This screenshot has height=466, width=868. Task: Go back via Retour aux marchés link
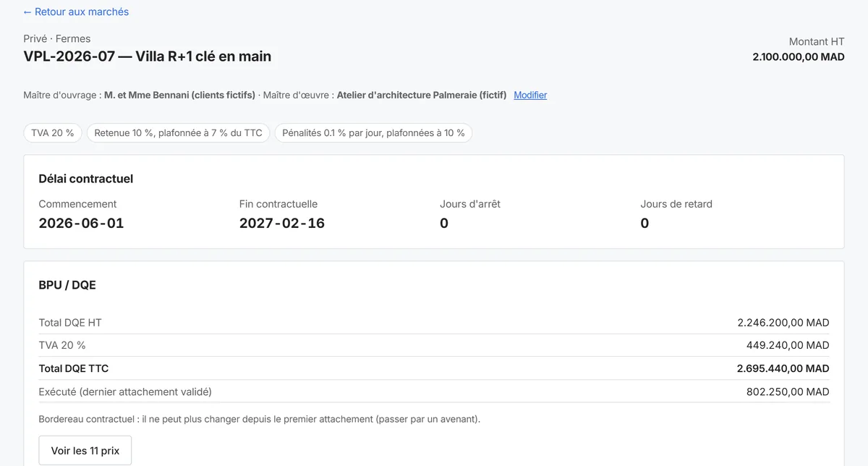(76, 12)
